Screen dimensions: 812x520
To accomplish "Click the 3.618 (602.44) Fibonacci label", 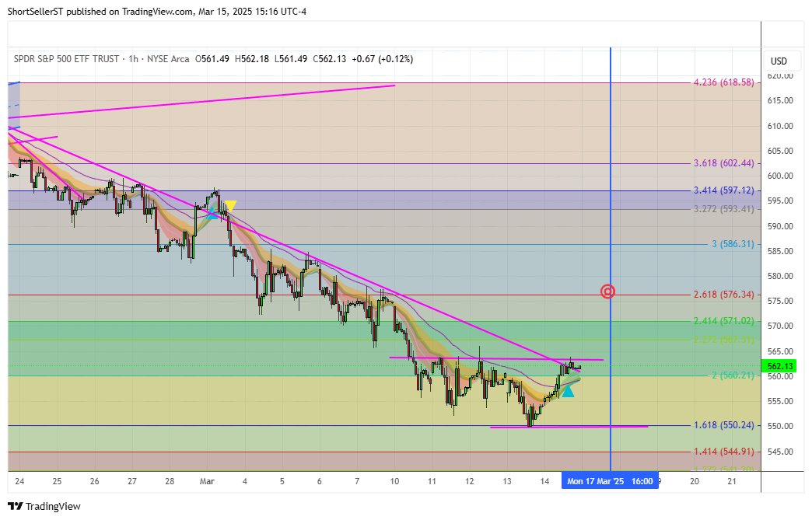I will click(x=724, y=163).
